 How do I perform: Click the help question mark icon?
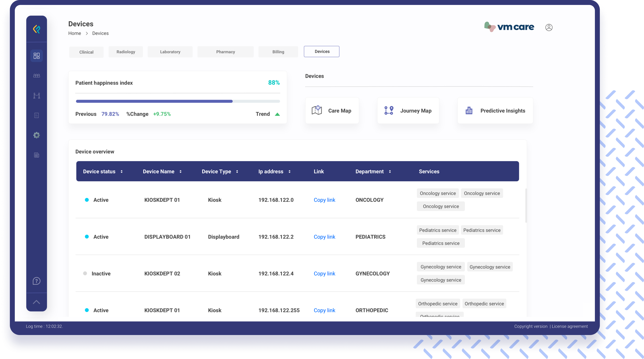(x=36, y=281)
